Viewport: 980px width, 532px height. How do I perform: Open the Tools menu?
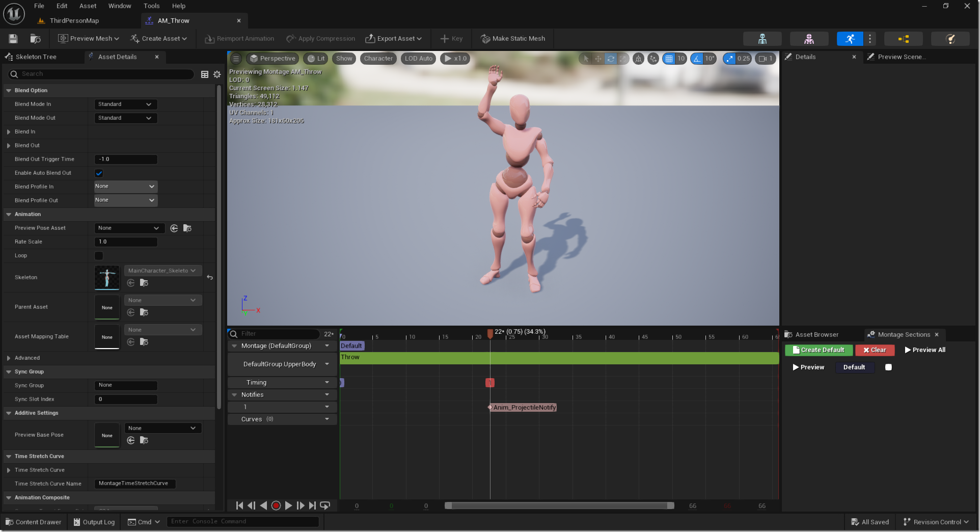[151, 6]
